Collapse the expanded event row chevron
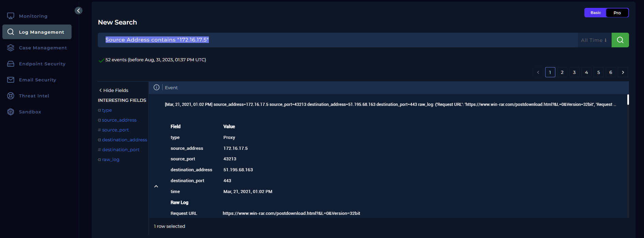Viewport: 644px width, 238px height. pyautogui.click(x=156, y=186)
